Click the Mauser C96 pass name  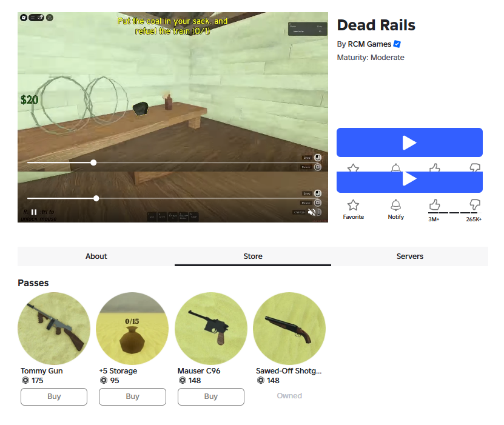(x=199, y=370)
